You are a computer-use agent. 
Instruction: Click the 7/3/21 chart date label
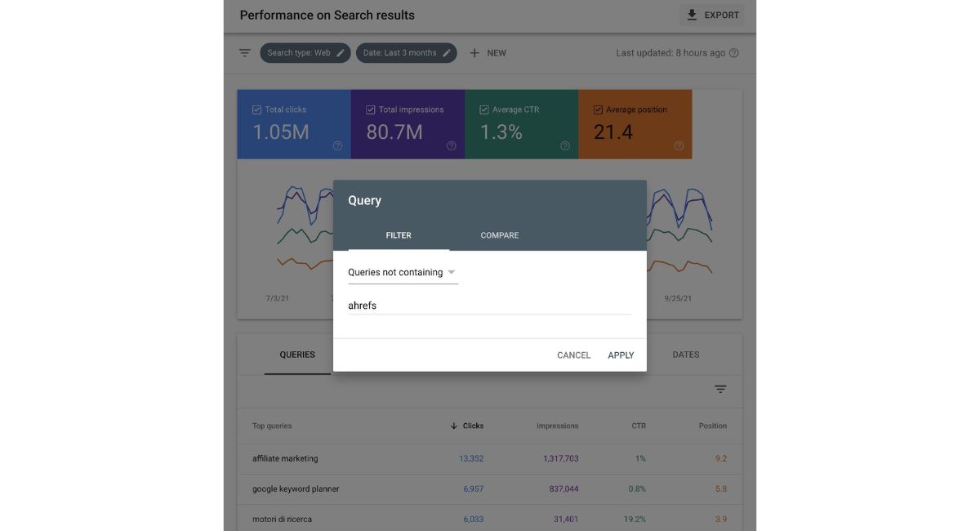point(277,299)
